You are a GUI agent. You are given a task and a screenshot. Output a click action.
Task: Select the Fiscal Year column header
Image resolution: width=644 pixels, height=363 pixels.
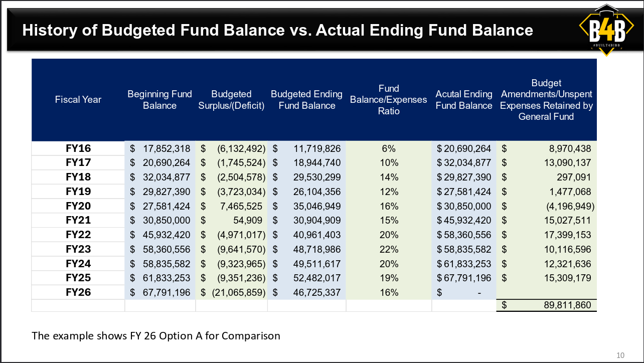[78, 100]
